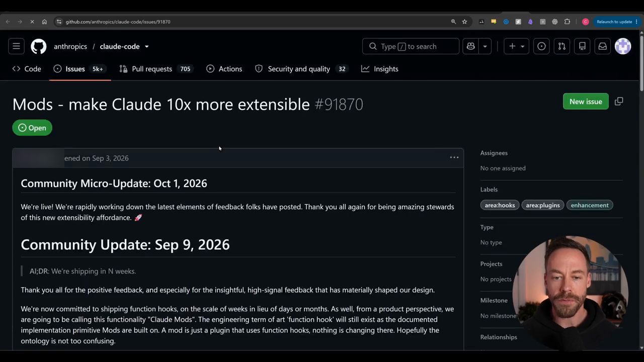Expand the claude-code repository dropdown arrow

pyautogui.click(x=146, y=46)
